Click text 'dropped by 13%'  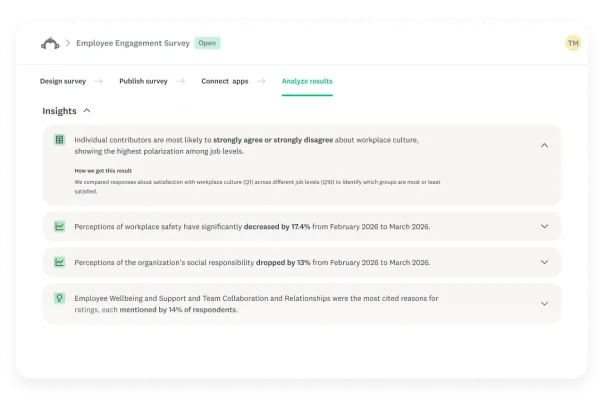(x=283, y=262)
